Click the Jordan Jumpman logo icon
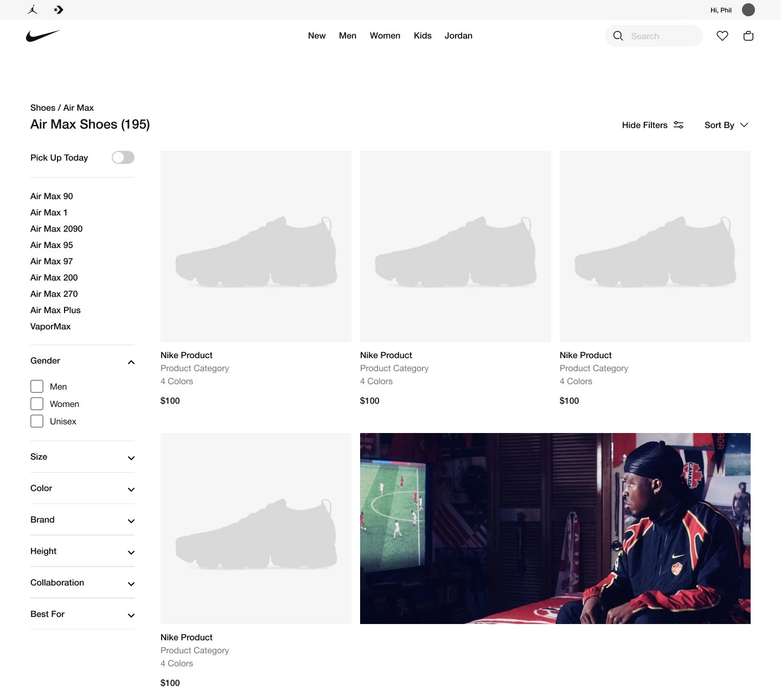This screenshot has width=781, height=700. click(33, 10)
